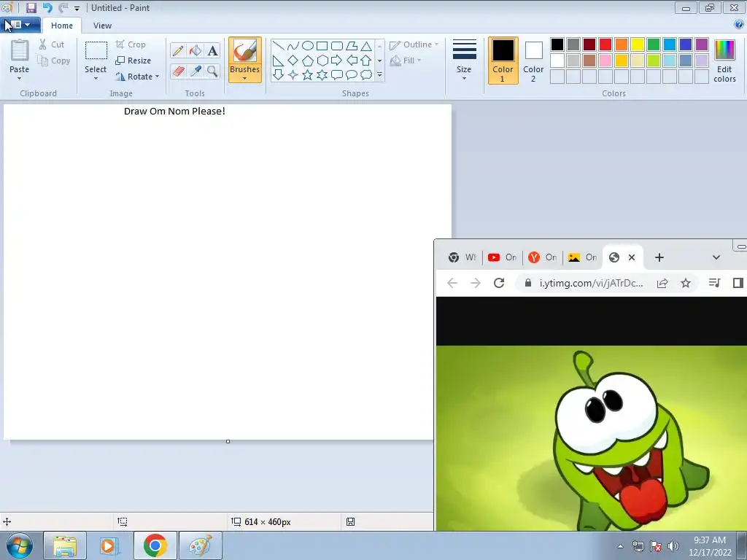Open the Customize Quick Access Toolbar arrow
Image resolution: width=747 pixels, height=560 pixels.
pos(77,8)
